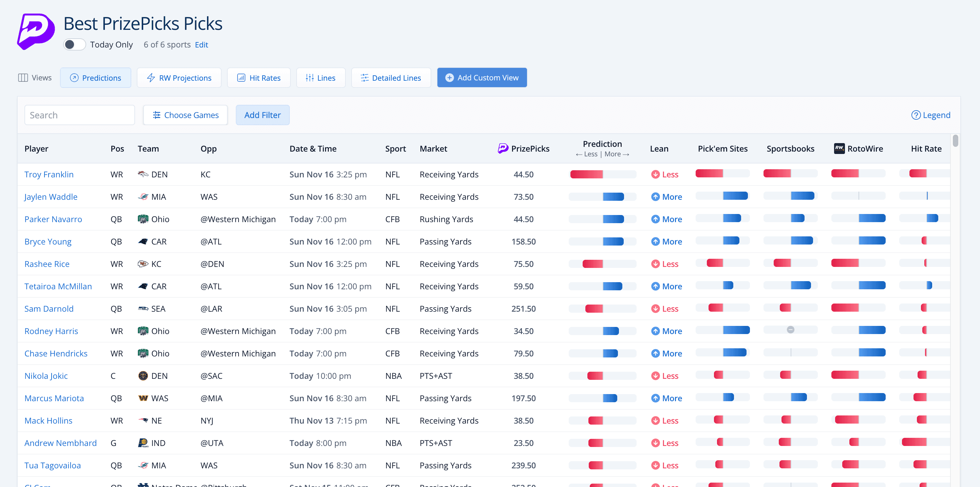Image resolution: width=980 pixels, height=487 pixels.
Task: Click the bar-chart icon beside Hit Rates
Action: [242, 78]
